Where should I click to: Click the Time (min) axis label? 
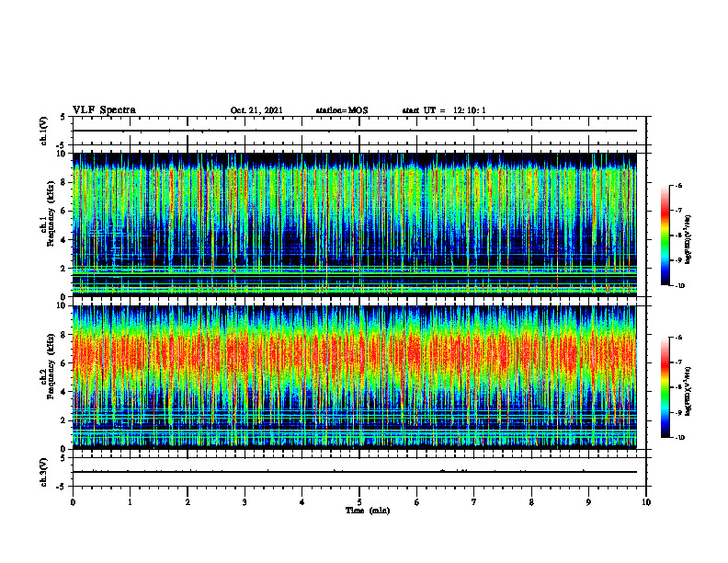368,511
